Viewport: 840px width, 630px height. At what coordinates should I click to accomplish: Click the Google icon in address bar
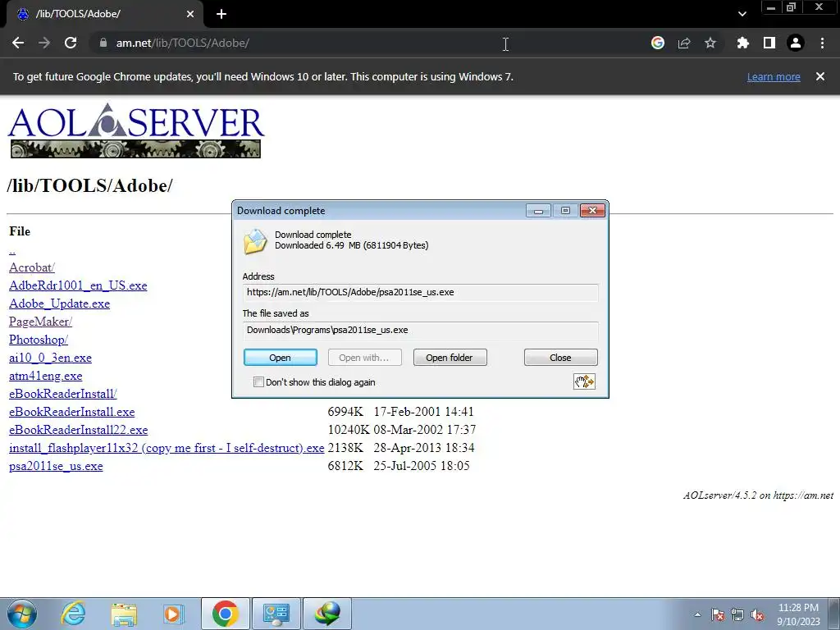click(x=658, y=43)
